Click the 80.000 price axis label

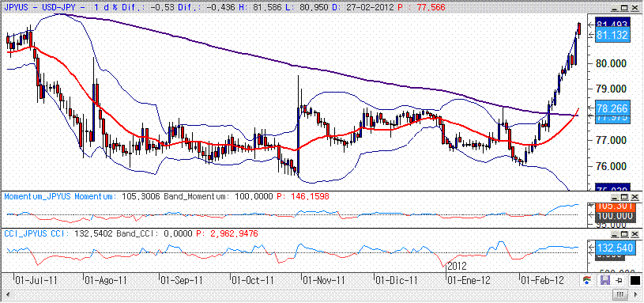[x=612, y=63]
